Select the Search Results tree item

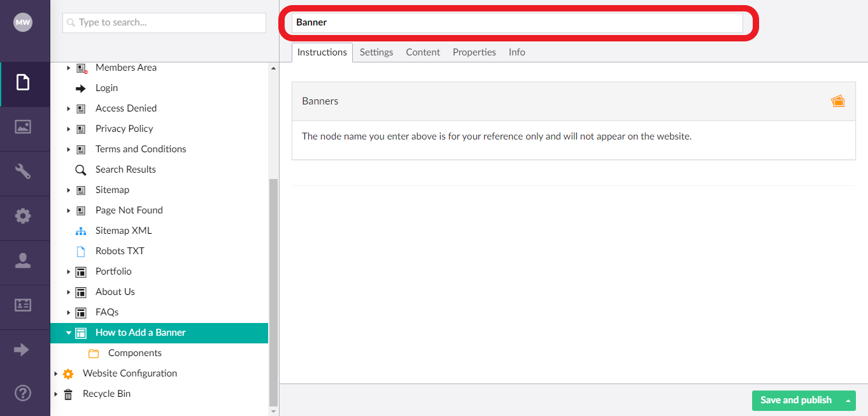click(125, 169)
